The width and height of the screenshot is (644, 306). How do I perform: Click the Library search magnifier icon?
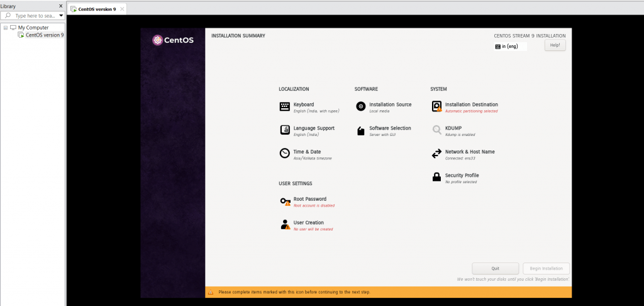click(x=8, y=16)
